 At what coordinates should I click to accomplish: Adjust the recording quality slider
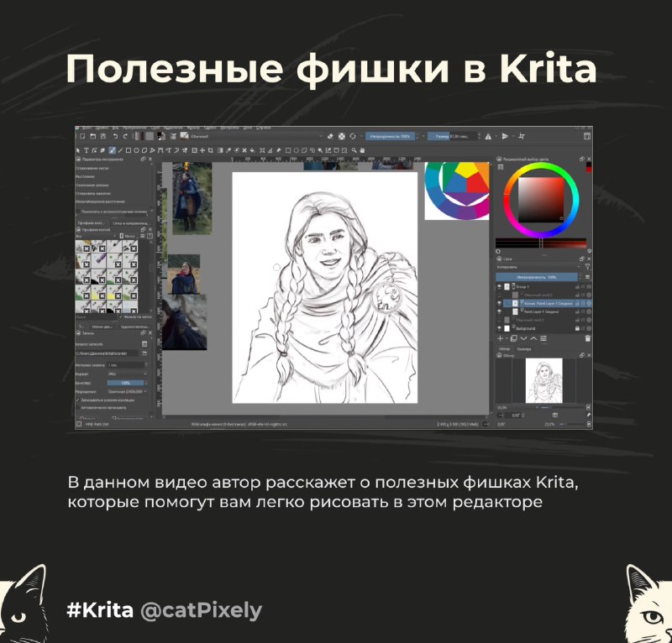[x=125, y=383]
